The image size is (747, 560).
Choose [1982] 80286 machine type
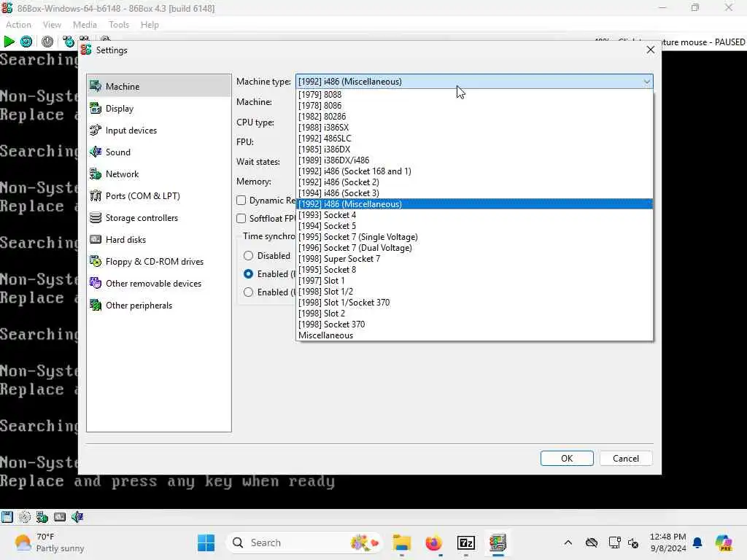point(474,117)
